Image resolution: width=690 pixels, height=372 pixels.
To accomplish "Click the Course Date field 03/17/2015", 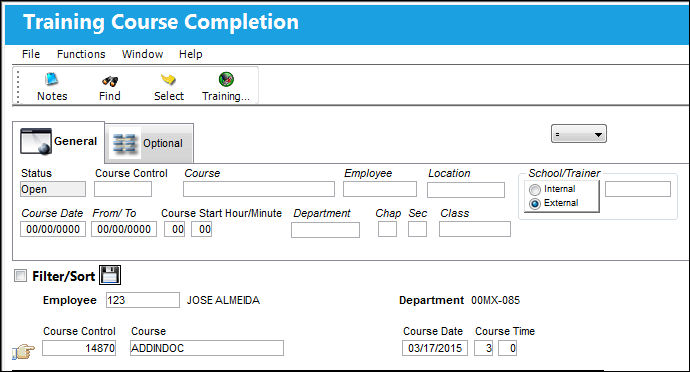I will pos(435,348).
